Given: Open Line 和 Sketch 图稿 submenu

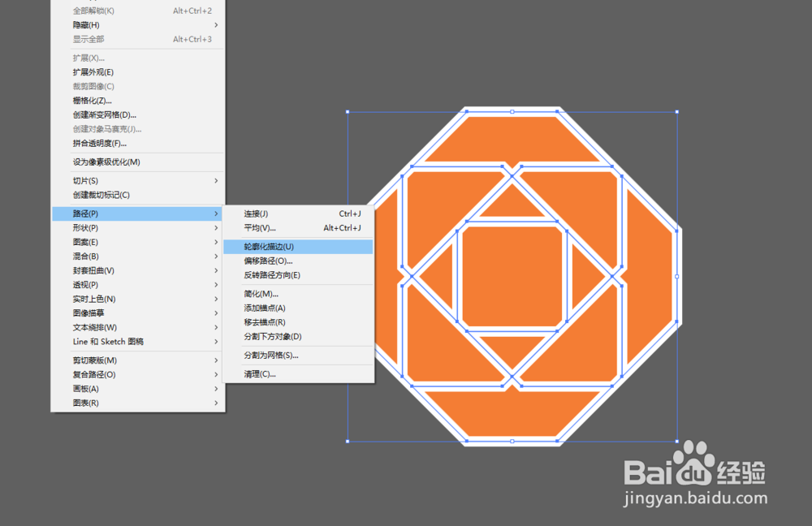Looking at the screenshot, I should [x=138, y=342].
